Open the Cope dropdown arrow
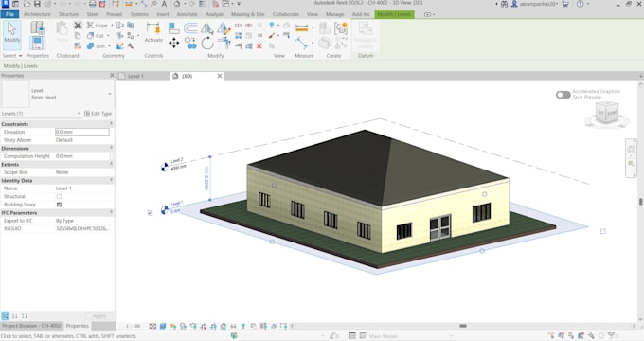644x341 pixels. click(x=112, y=26)
